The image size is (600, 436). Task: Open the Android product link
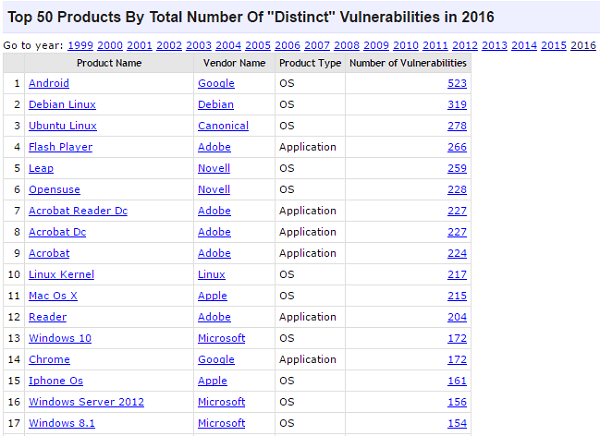pyautogui.click(x=49, y=83)
